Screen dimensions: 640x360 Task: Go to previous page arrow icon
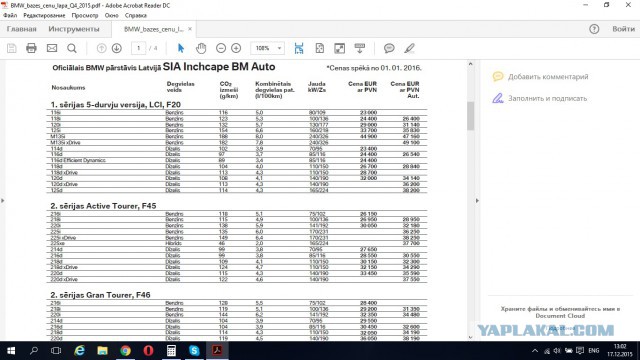pyautogui.click(x=101, y=48)
